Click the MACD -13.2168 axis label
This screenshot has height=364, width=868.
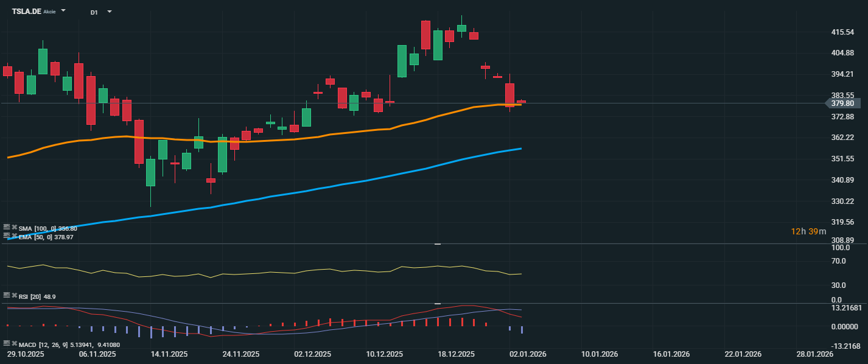[846, 346]
